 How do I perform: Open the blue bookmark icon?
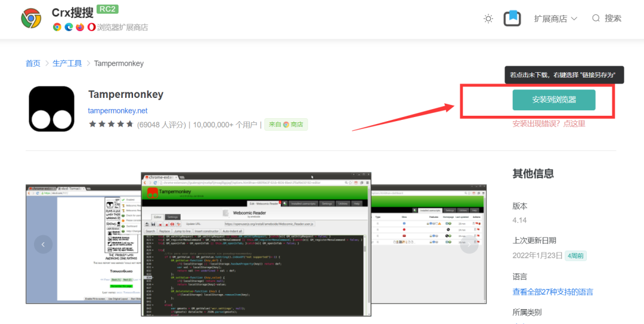[512, 18]
